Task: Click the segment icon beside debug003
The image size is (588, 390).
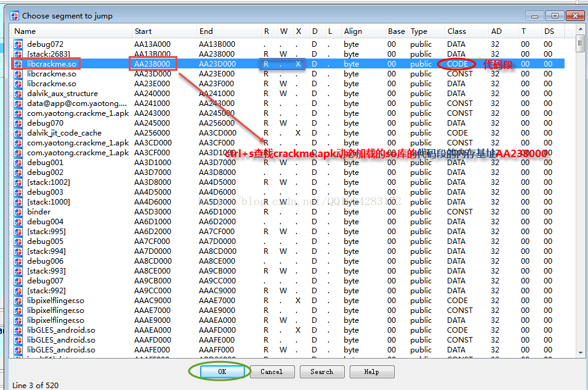Action: point(18,192)
